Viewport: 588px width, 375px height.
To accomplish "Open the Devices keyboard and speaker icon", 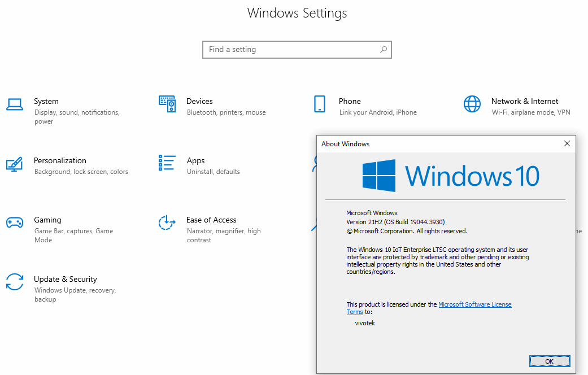I will tap(167, 104).
